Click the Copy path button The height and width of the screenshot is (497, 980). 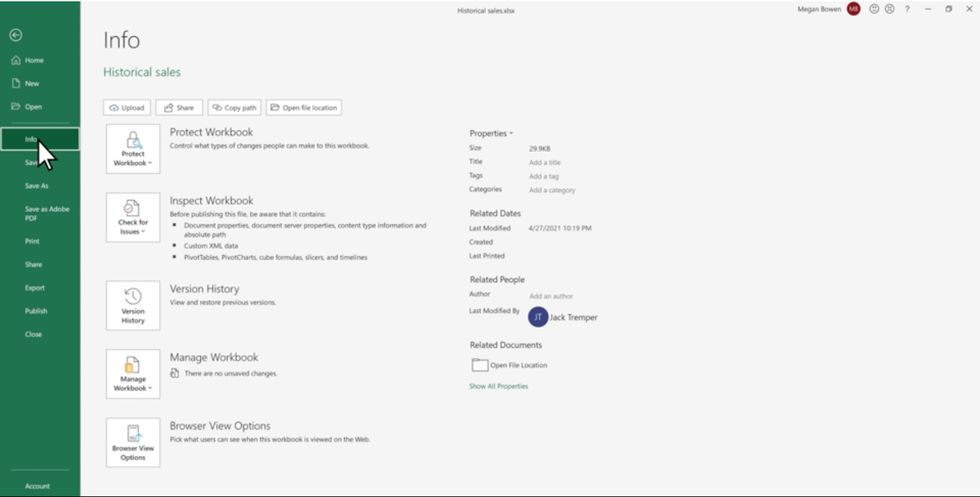tap(234, 108)
